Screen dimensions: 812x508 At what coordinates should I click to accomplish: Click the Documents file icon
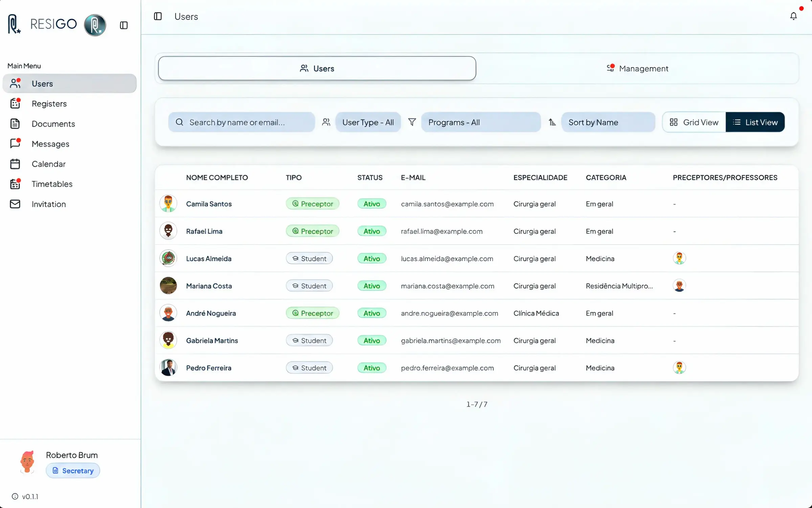15,124
